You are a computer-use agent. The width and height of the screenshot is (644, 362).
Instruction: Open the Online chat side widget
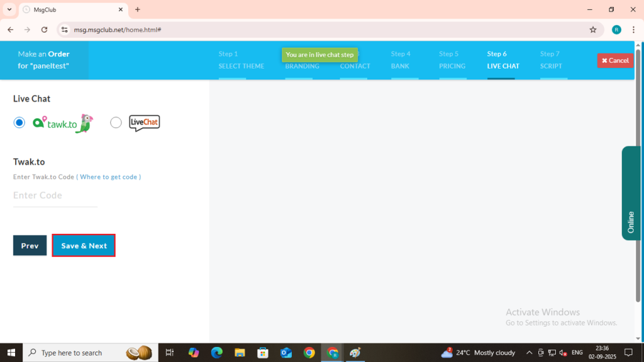(x=631, y=193)
